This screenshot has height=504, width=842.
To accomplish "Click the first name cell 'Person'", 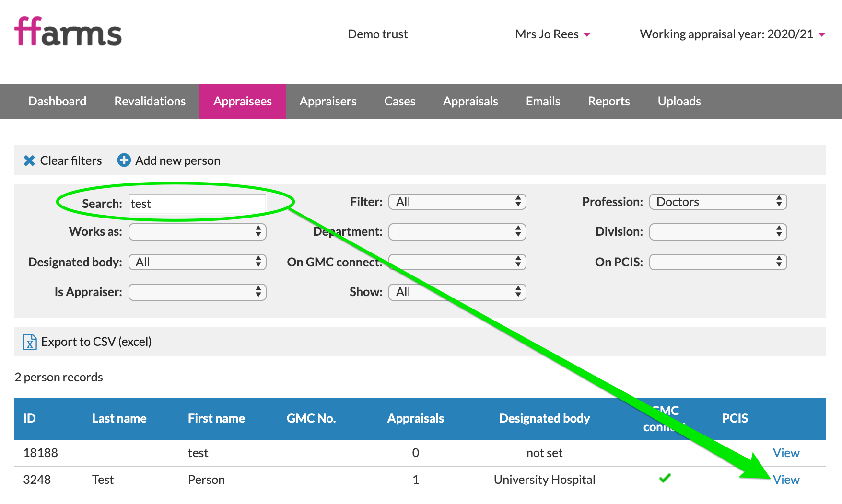I will pyautogui.click(x=206, y=480).
